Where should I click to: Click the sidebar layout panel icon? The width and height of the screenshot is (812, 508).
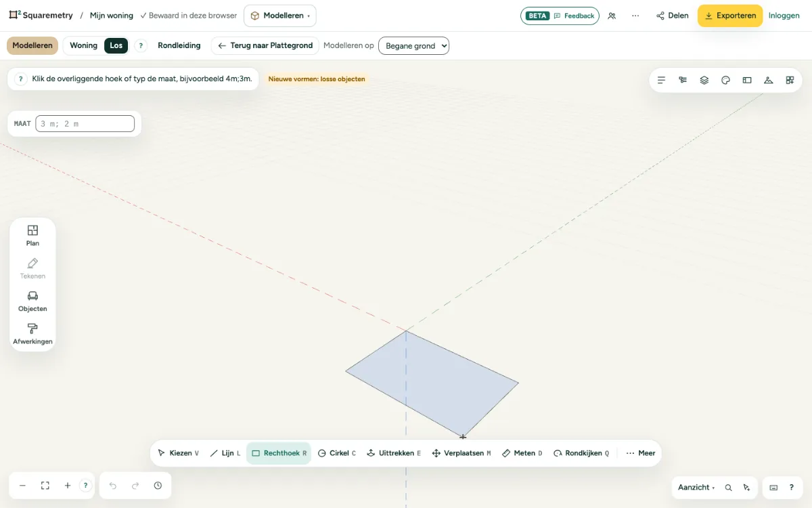pos(747,80)
